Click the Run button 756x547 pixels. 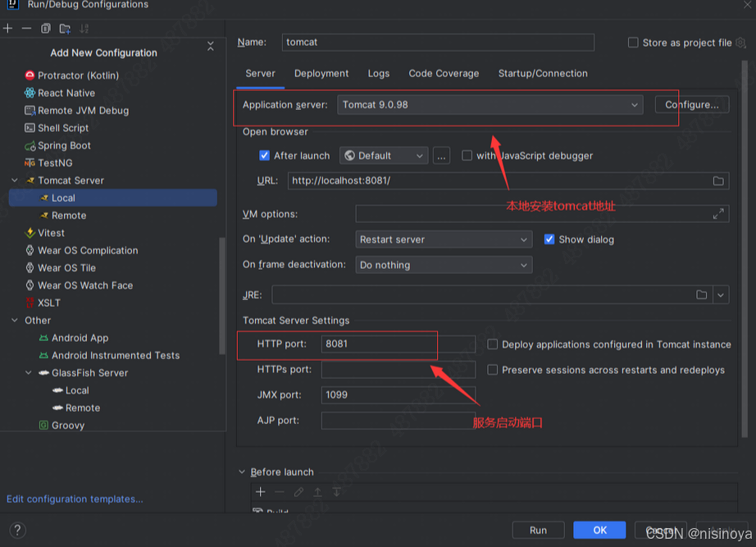click(538, 530)
